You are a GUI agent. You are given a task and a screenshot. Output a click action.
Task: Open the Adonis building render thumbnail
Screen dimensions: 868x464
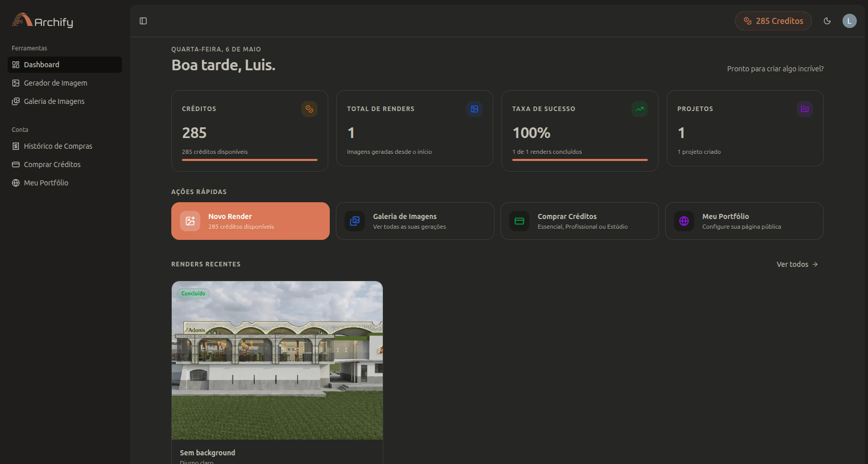(x=277, y=361)
